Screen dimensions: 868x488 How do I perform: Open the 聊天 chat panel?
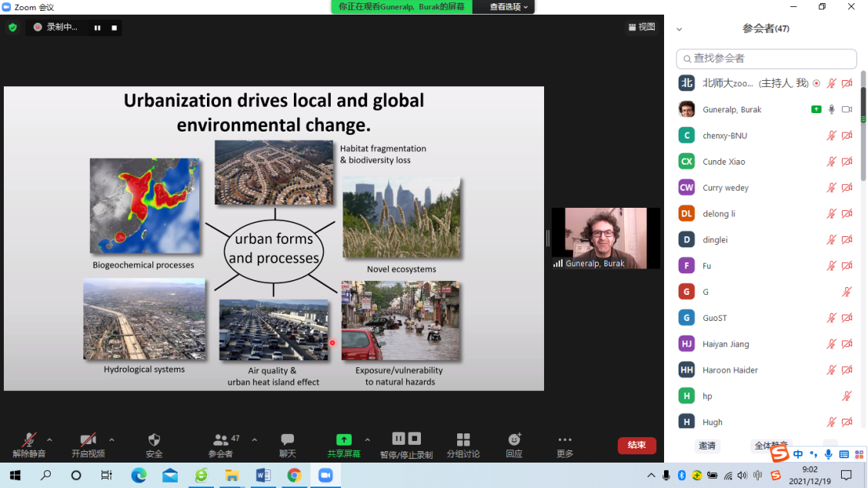pos(287,440)
